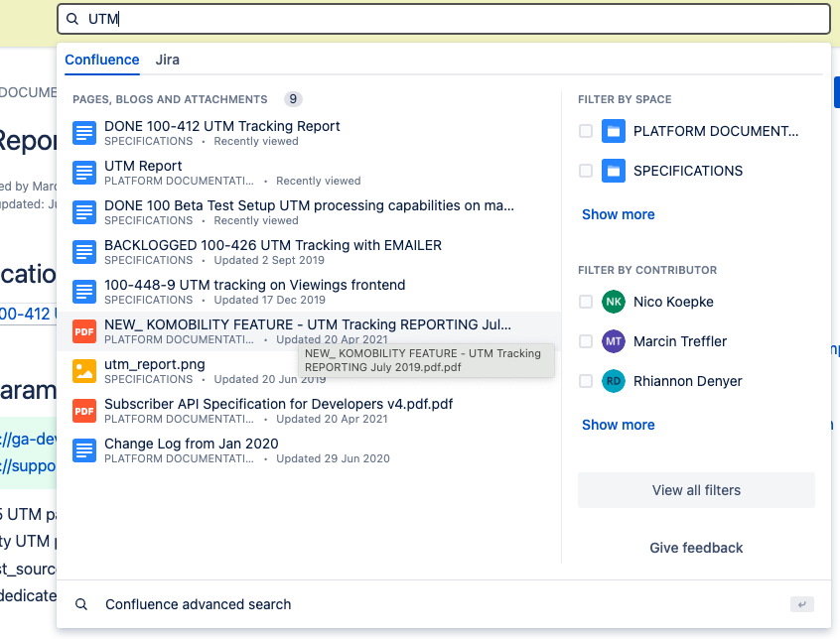Click Nico Koepke contributor name
Viewport: 840px width, 639px height.
673,302
